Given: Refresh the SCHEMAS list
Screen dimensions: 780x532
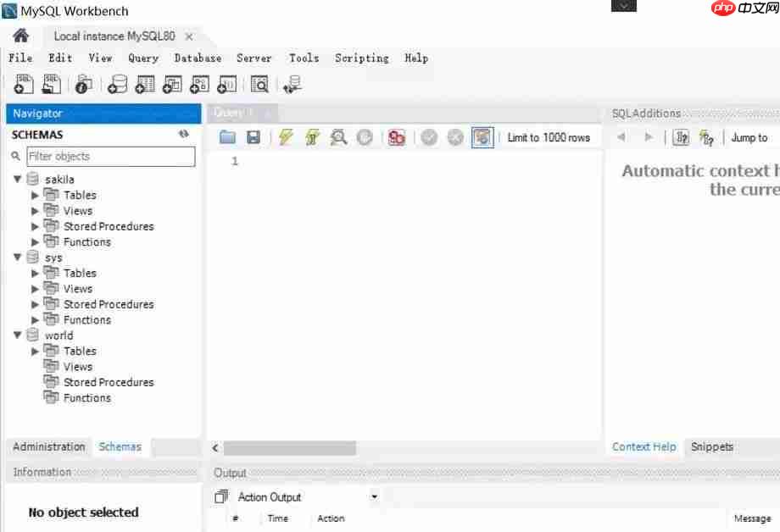Looking at the screenshot, I should coord(183,134).
